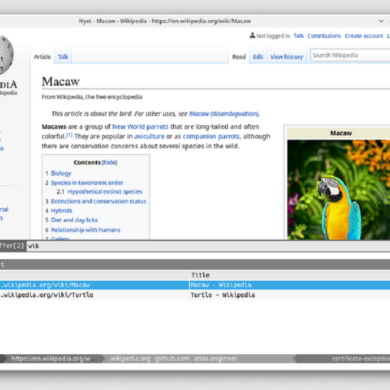Image resolution: width=390 pixels, height=390 pixels.
Task: Open the Article tab
Action: click(42, 57)
